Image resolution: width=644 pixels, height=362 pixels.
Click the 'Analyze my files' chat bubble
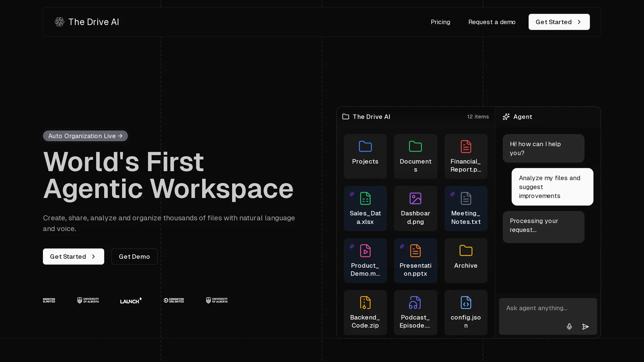coord(552,187)
